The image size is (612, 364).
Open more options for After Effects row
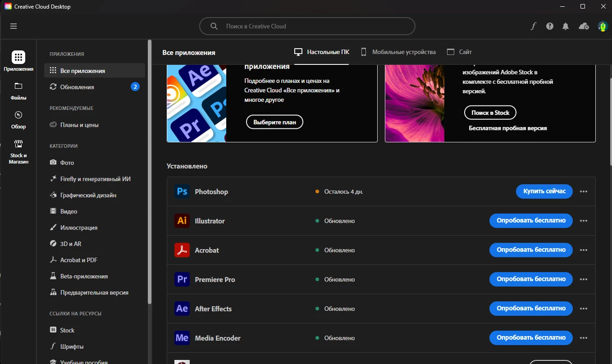tap(584, 309)
